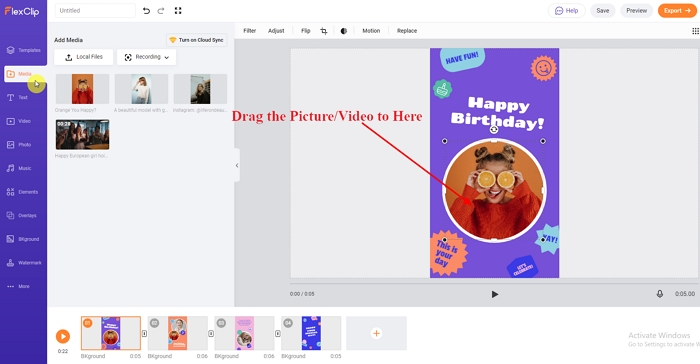This screenshot has width=700, height=364.
Task: Select the This is your day sticker
Action: [448, 253]
